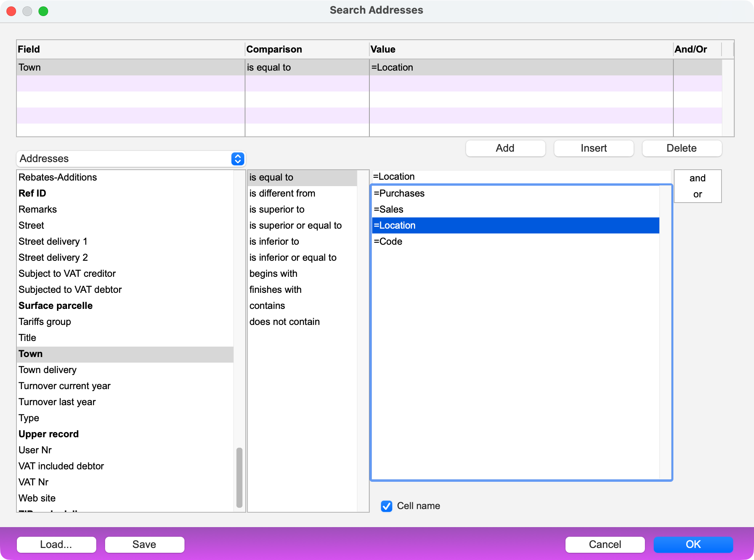This screenshot has height=560, width=754.
Task: Open the Addresses table dropdown
Action: [131, 159]
